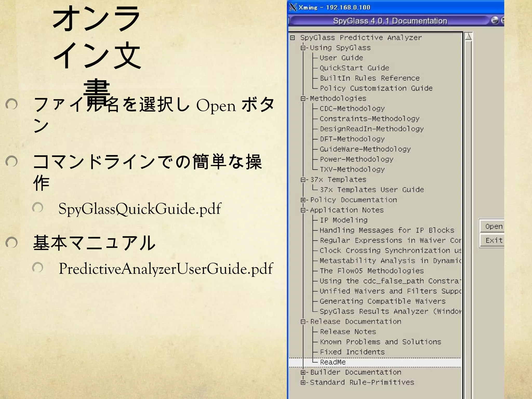The image size is (532, 399).
Task: Click the Using SpyGlass label
Action: coord(340,48)
